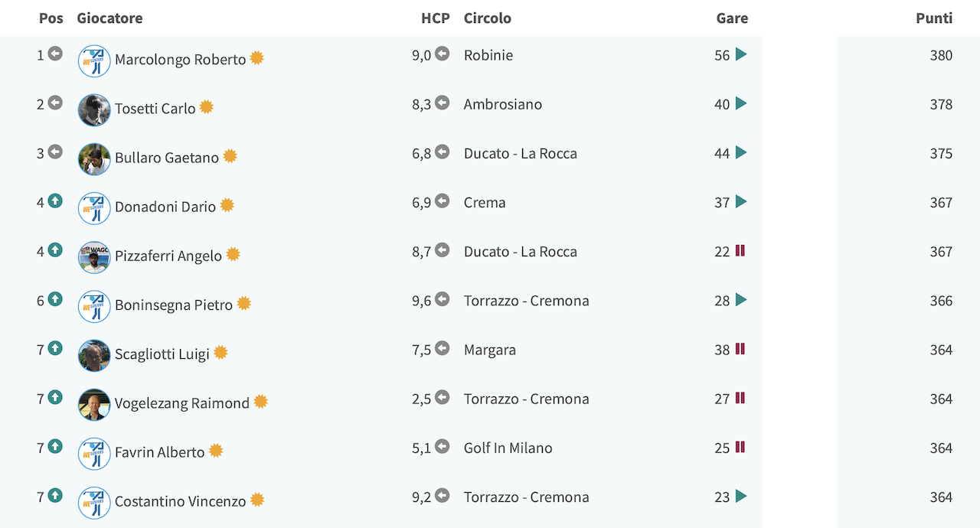
Task: Click the grey position arrow for Bullaro Gaetano
Action: pyautogui.click(x=55, y=152)
